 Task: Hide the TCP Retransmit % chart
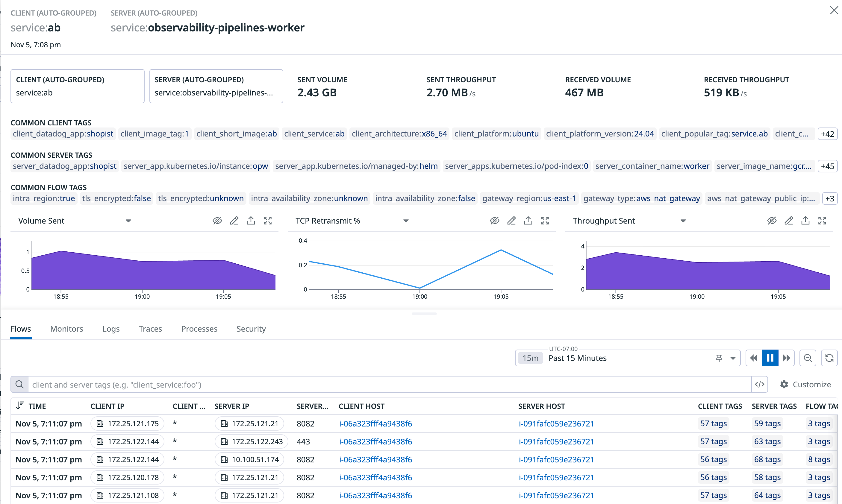pyautogui.click(x=494, y=220)
